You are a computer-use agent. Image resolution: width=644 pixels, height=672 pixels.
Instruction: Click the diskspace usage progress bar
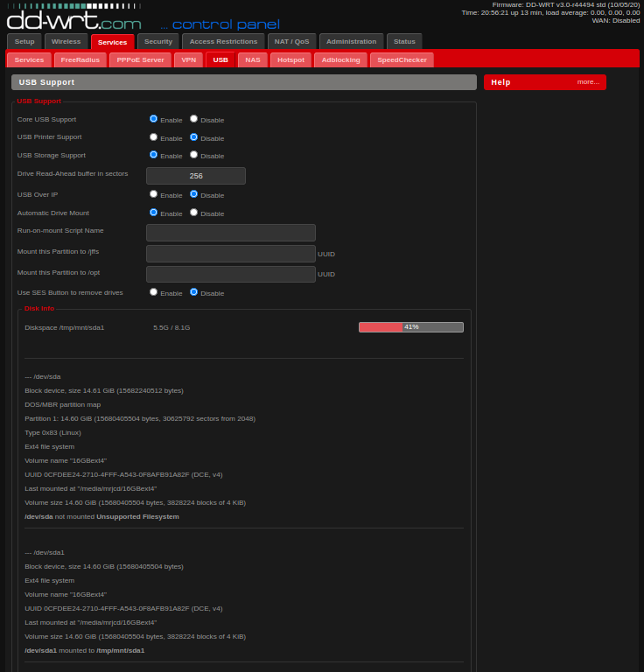[410, 327]
